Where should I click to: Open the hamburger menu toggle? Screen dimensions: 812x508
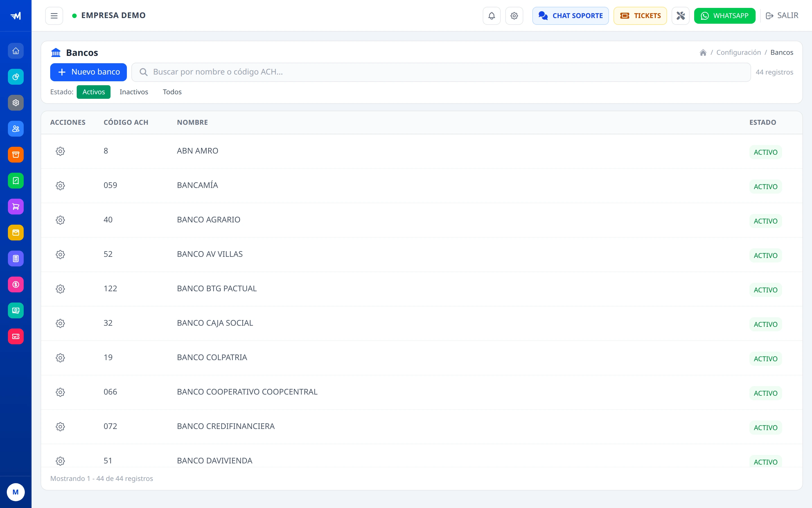tap(54, 16)
